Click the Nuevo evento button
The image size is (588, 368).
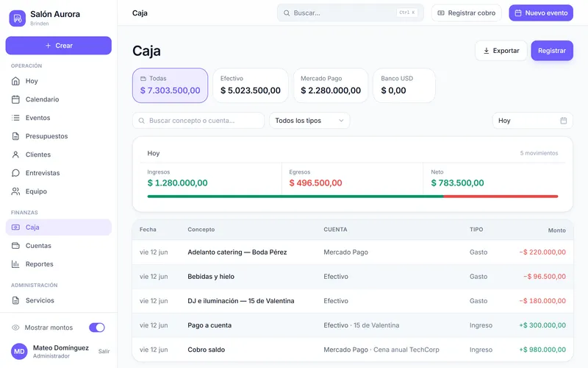(541, 13)
